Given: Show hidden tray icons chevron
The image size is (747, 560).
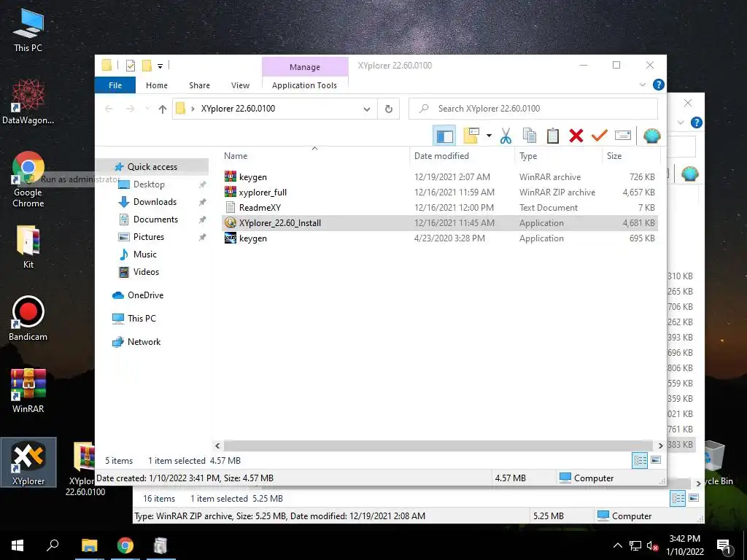Looking at the screenshot, I should tap(617, 546).
